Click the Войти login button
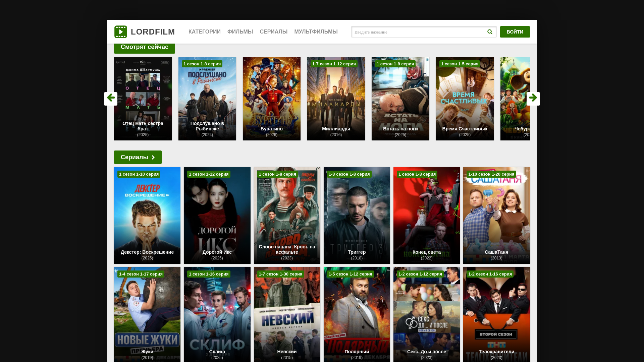The height and width of the screenshot is (362, 644). (515, 32)
